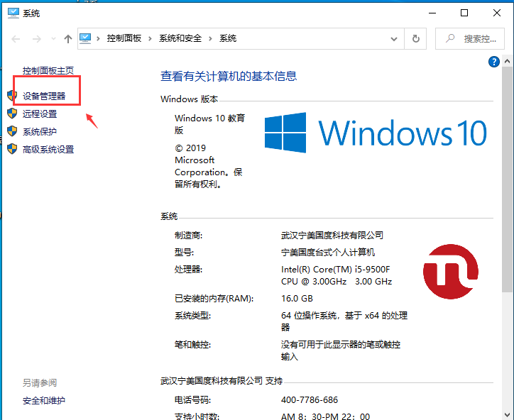The image size is (514, 420).
Task: Go up one level with Up arrow
Action: click(68, 39)
